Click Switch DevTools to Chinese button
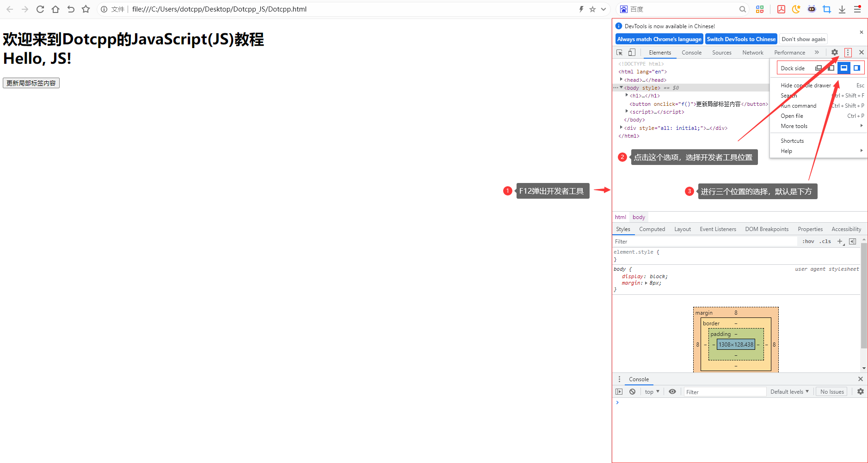 tap(741, 39)
